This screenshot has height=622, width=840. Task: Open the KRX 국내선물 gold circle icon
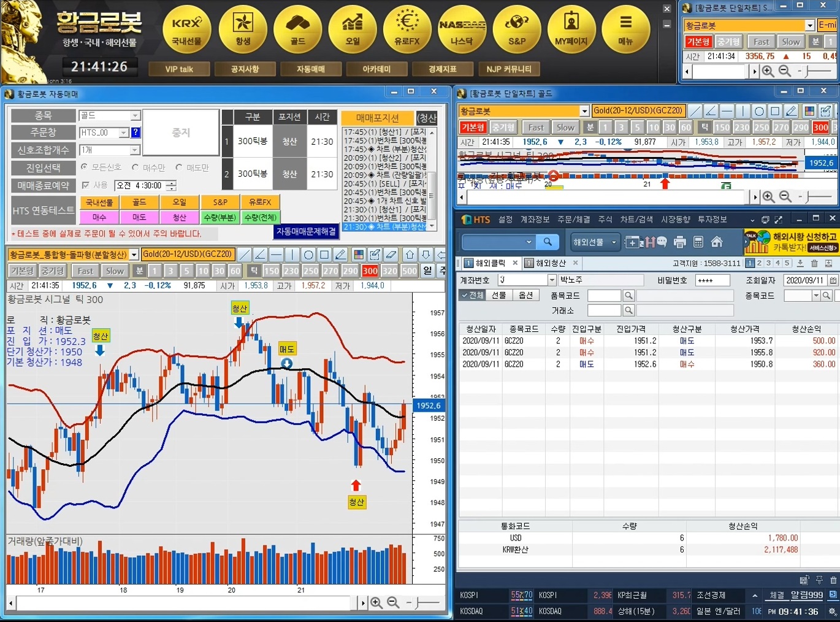[x=186, y=29]
